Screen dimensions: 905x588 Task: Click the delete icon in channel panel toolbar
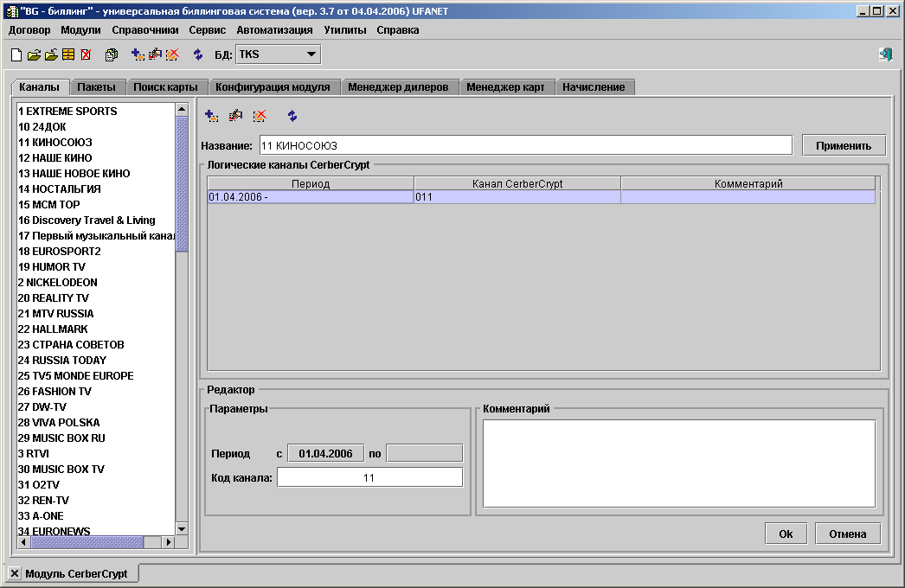tap(259, 116)
